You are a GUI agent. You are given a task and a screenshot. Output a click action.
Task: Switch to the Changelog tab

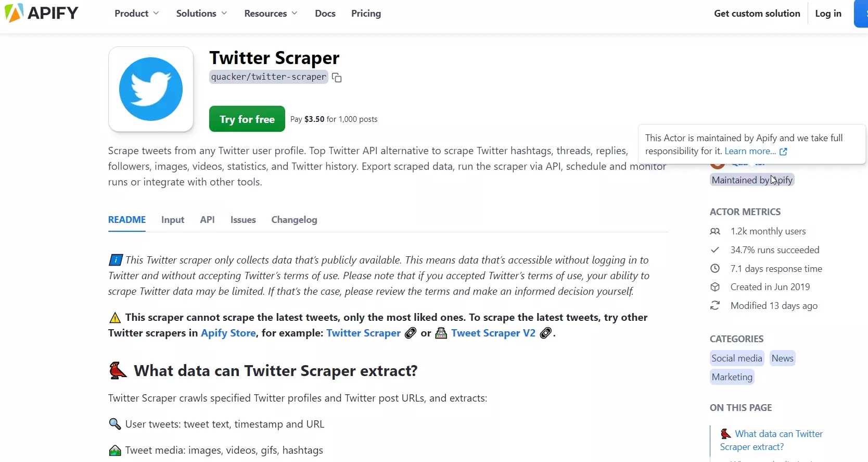tap(294, 220)
